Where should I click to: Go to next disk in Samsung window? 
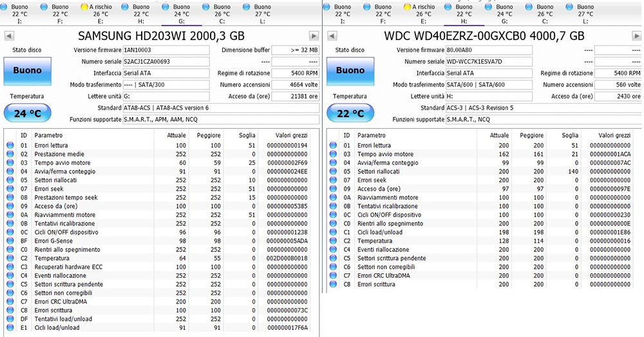(x=314, y=35)
